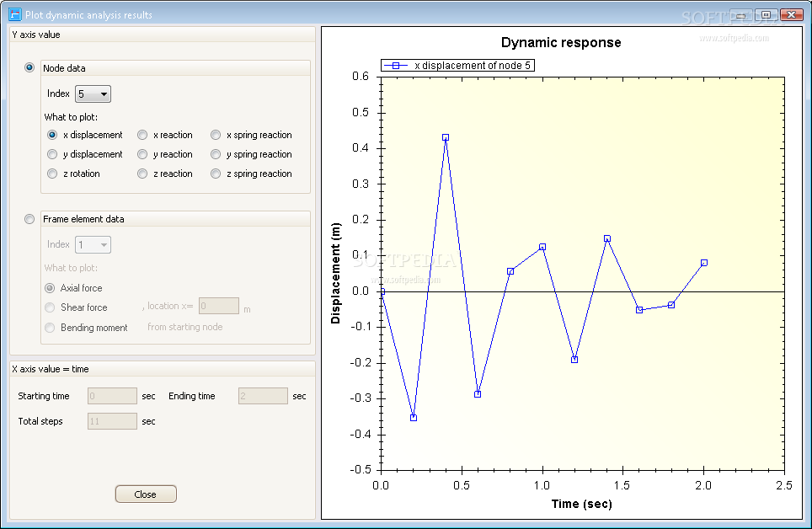Minimize the plot window
Image resolution: width=812 pixels, height=529 pixels.
741,15
